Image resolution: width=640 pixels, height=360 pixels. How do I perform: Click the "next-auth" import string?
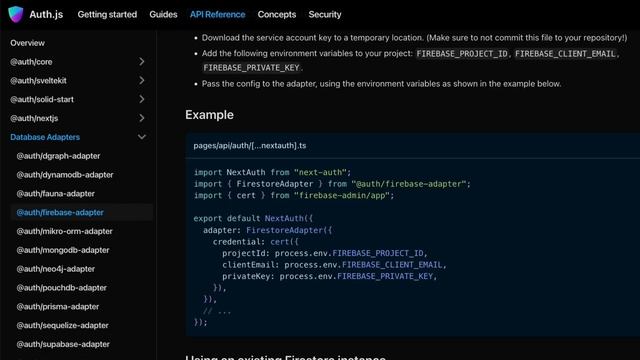pyautogui.click(x=320, y=172)
